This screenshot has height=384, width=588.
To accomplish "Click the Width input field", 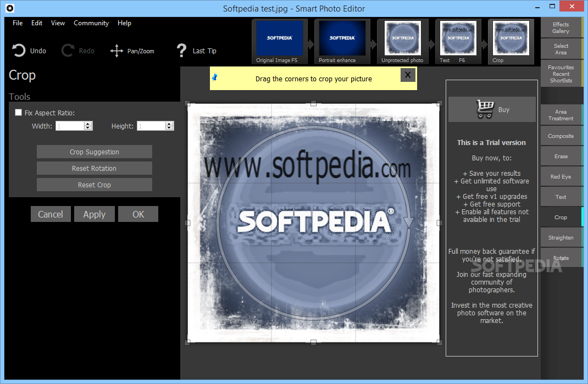I will (x=70, y=126).
